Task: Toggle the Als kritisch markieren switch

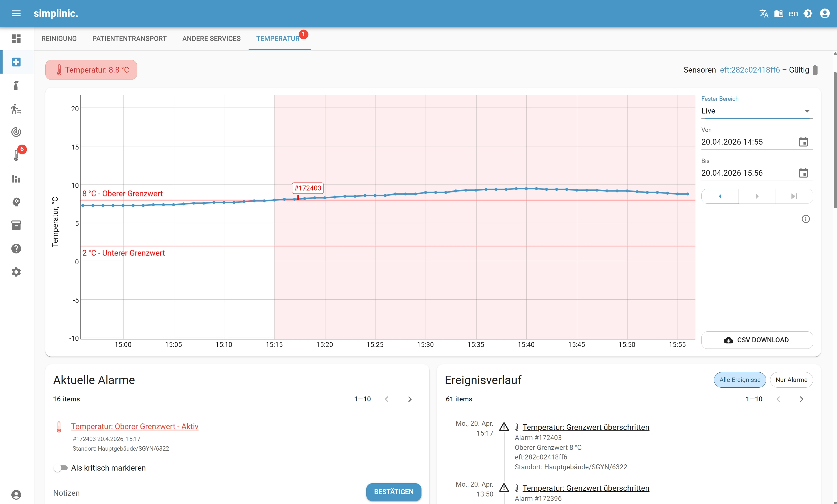Action: tap(61, 468)
